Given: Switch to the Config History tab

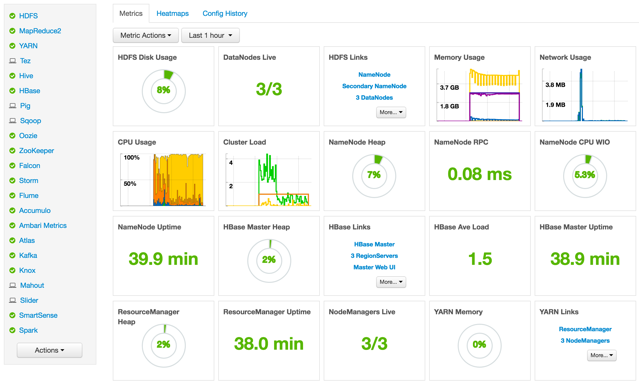Looking at the screenshot, I should [x=225, y=13].
